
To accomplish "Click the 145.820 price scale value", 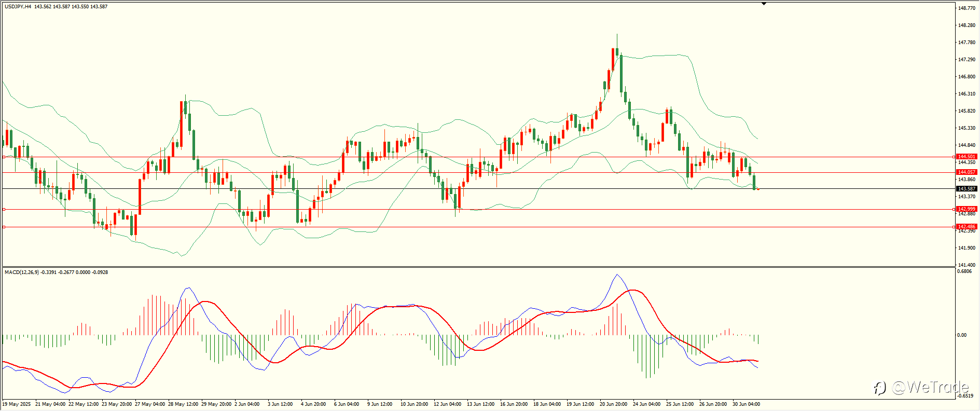I will 966,111.
